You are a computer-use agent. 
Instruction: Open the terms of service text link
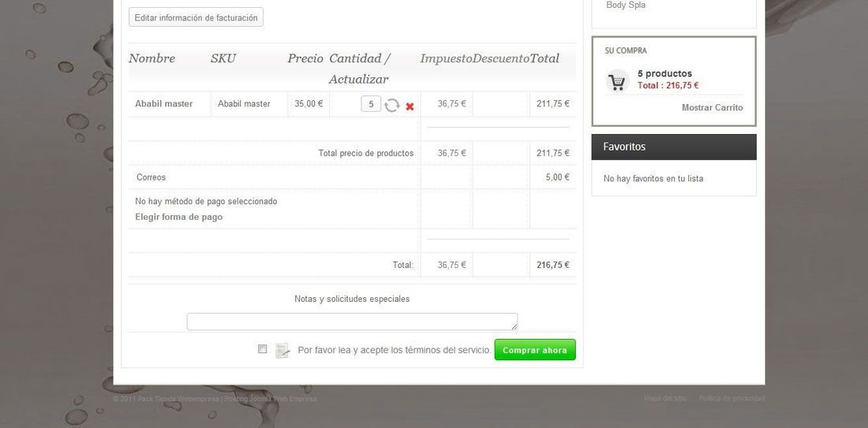pyautogui.click(x=394, y=350)
